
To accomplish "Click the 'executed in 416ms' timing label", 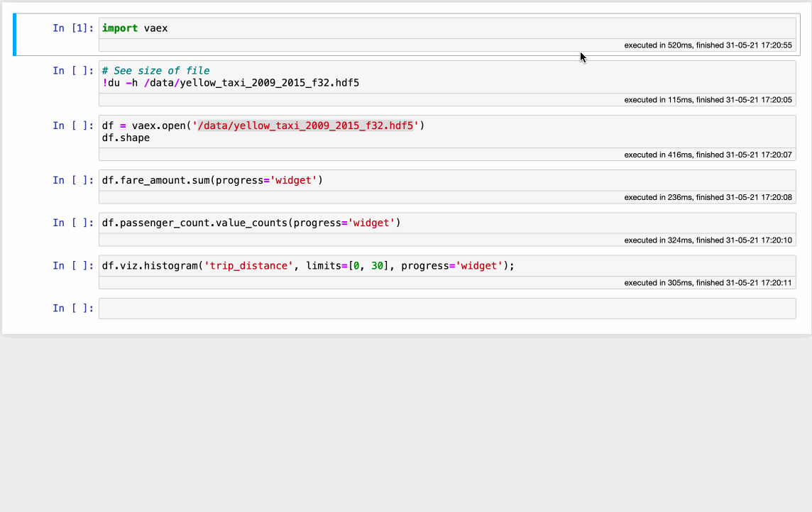I will [x=708, y=155].
